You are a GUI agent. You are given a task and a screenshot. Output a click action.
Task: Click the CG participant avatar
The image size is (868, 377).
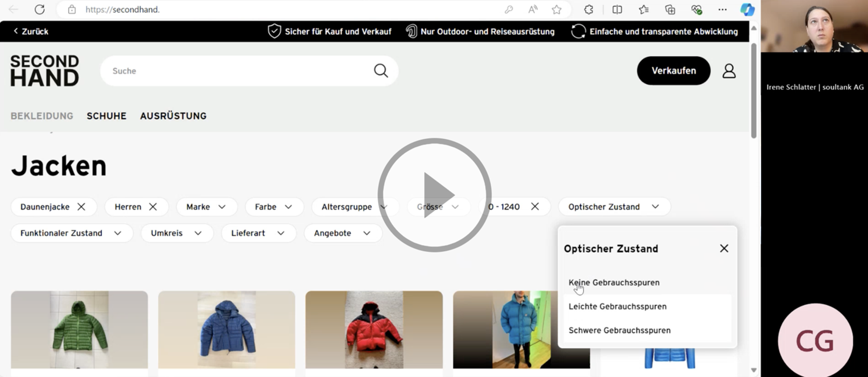pyautogui.click(x=815, y=340)
